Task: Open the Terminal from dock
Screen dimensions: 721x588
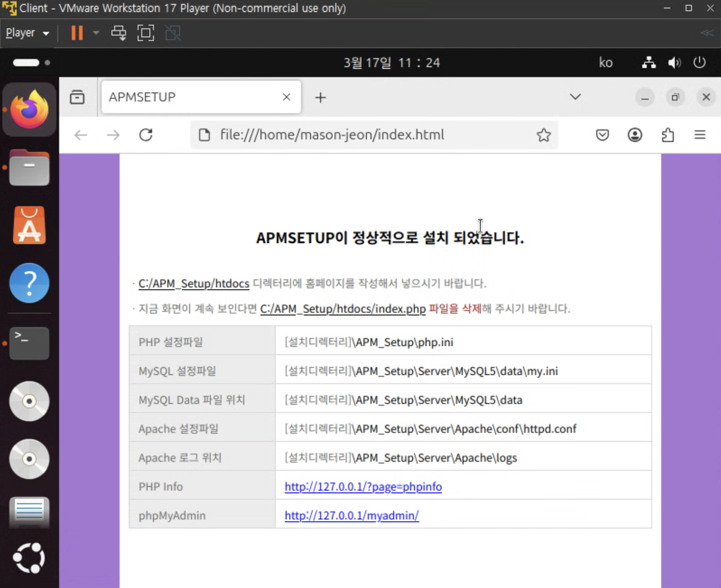Action: (x=29, y=343)
